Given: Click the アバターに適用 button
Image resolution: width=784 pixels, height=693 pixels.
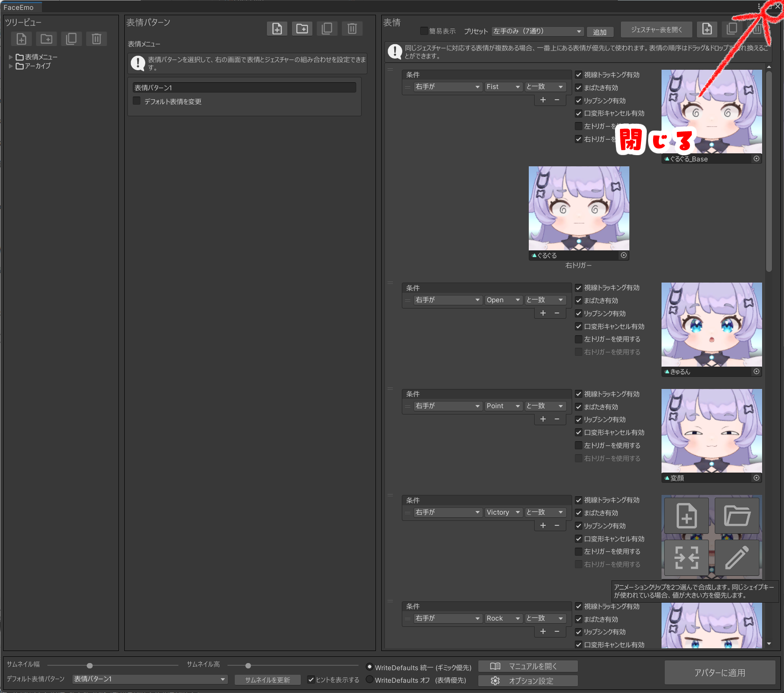Looking at the screenshot, I should 719,672.
